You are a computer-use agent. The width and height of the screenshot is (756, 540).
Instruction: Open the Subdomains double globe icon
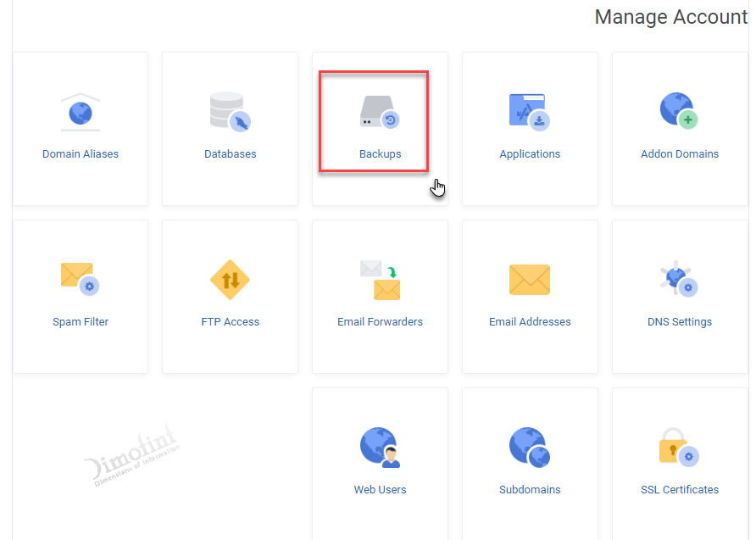pyautogui.click(x=530, y=448)
